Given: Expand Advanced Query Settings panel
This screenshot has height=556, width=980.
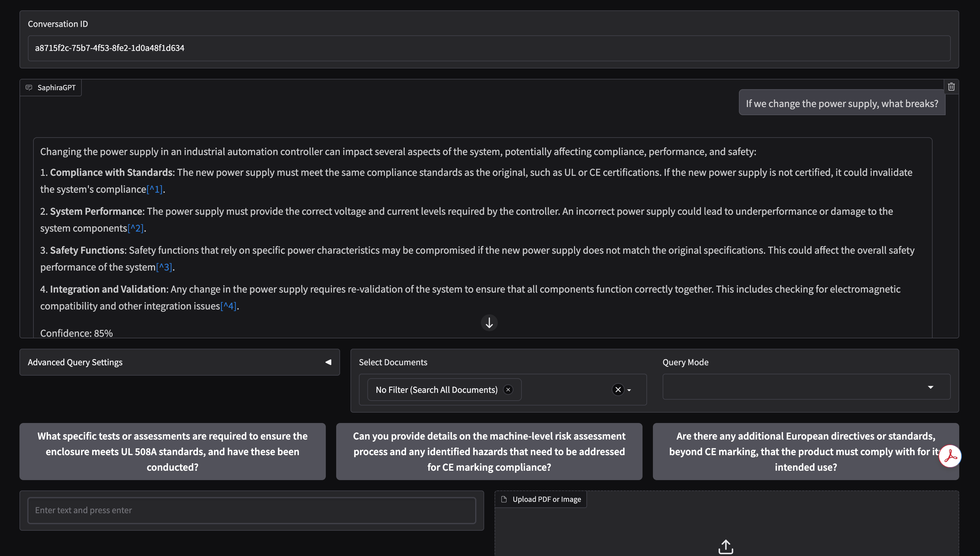Looking at the screenshot, I should (328, 362).
